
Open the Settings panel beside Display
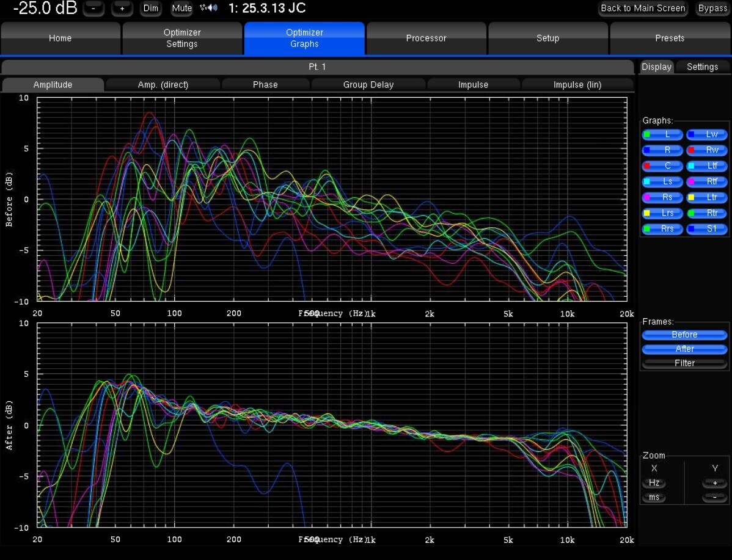tap(702, 67)
